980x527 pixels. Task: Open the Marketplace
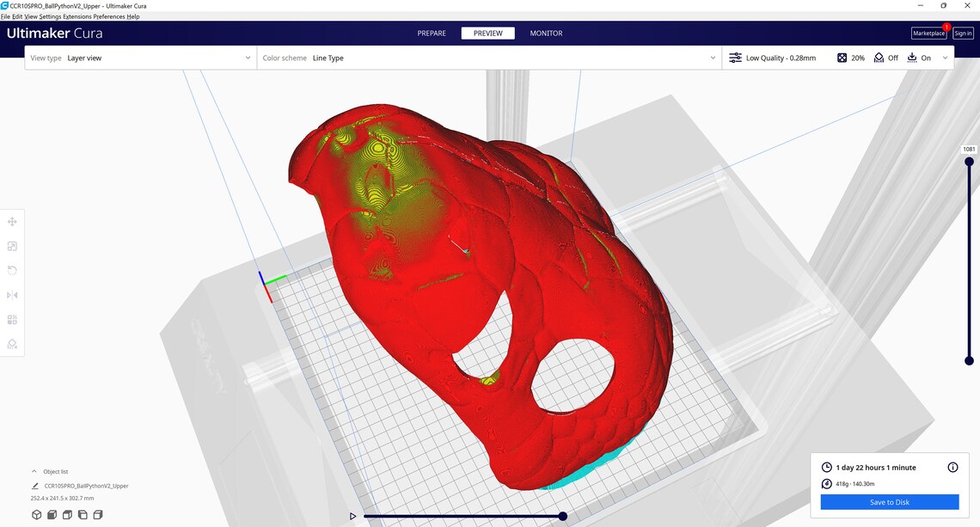928,33
